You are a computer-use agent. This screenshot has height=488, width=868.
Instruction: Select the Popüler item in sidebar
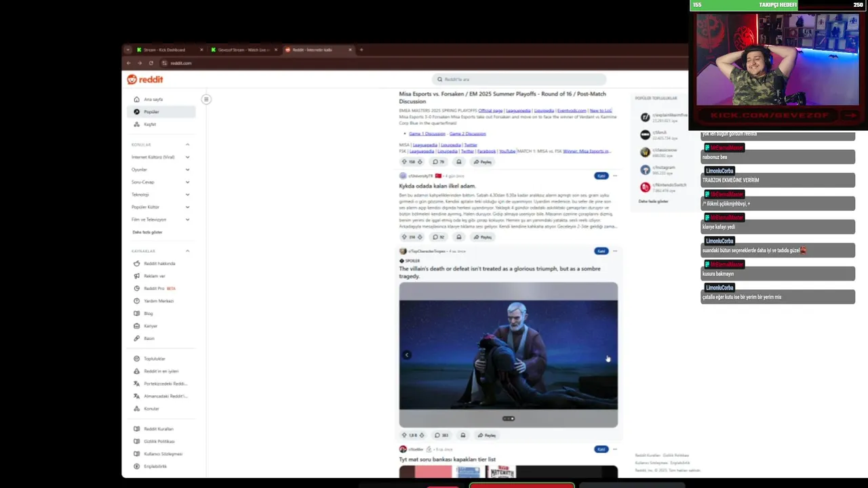click(161, 112)
